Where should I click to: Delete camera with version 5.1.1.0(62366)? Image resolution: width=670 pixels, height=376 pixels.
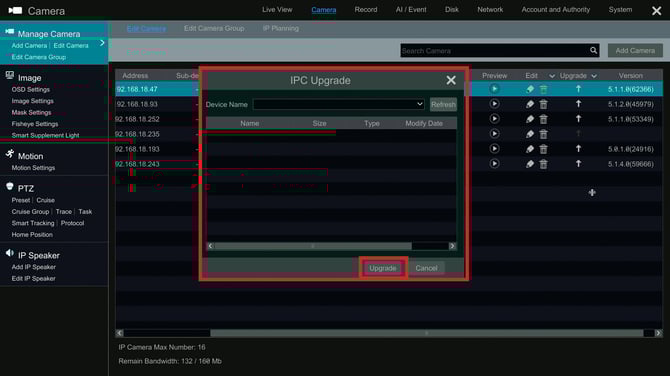[544, 89]
